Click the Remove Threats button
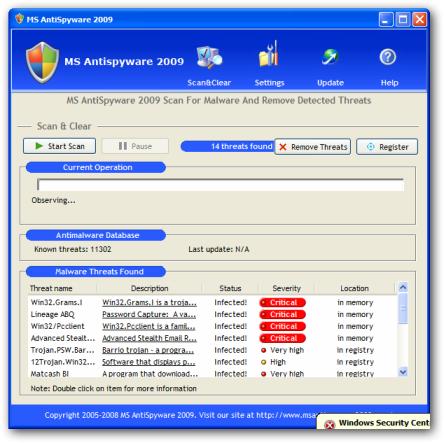The image size is (444, 443). [x=313, y=147]
